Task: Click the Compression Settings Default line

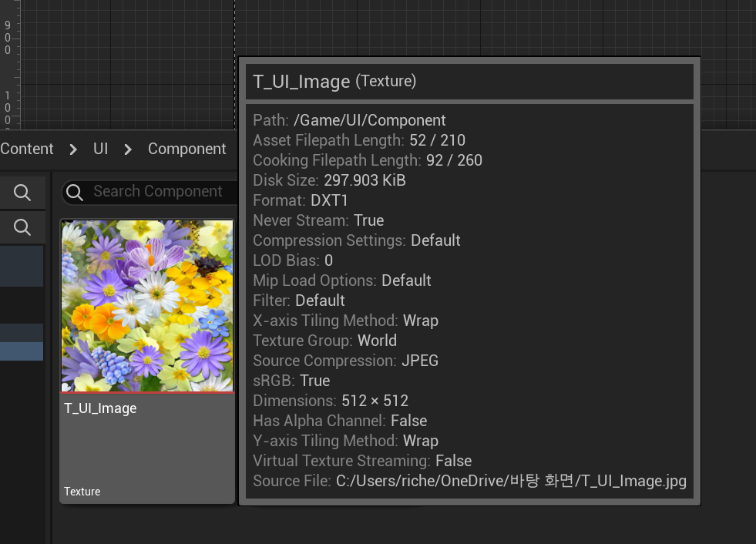Action: click(357, 240)
